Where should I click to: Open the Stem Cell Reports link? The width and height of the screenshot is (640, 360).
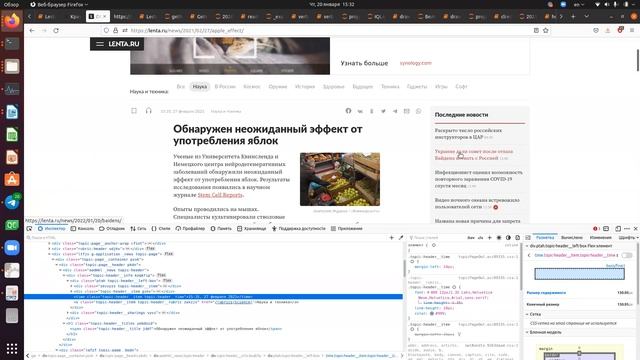point(220,195)
